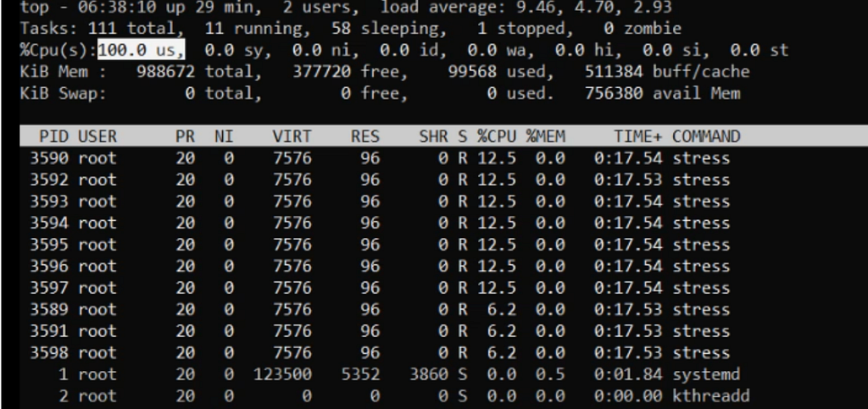Click the 0:00.00 time for kthreadd
The width and height of the screenshot is (868, 409).
tap(628, 395)
